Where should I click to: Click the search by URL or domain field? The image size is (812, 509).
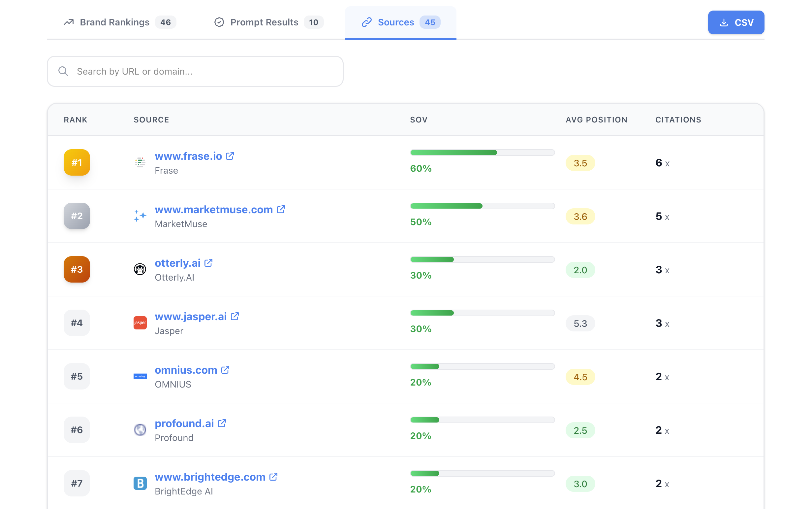[x=195, y=71]
